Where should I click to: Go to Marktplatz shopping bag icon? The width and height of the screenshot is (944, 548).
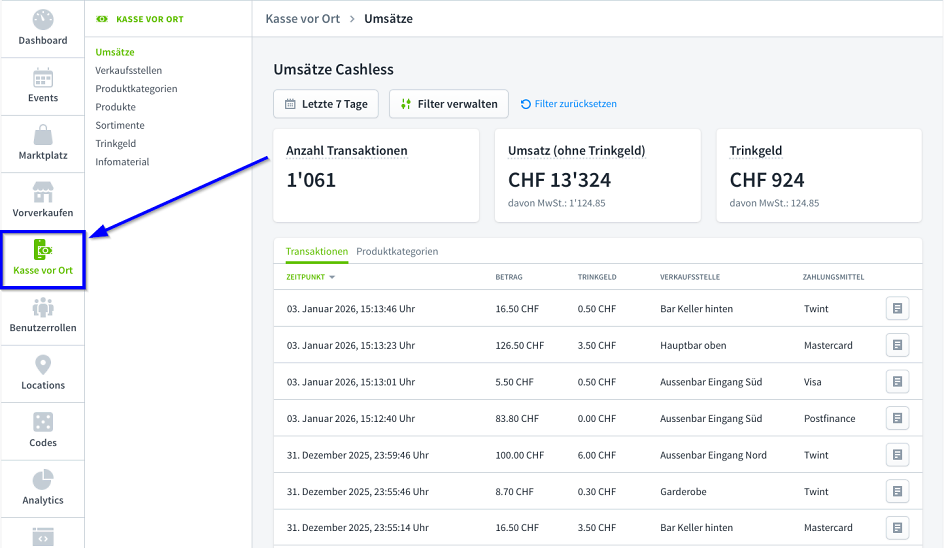coord(43,134)
